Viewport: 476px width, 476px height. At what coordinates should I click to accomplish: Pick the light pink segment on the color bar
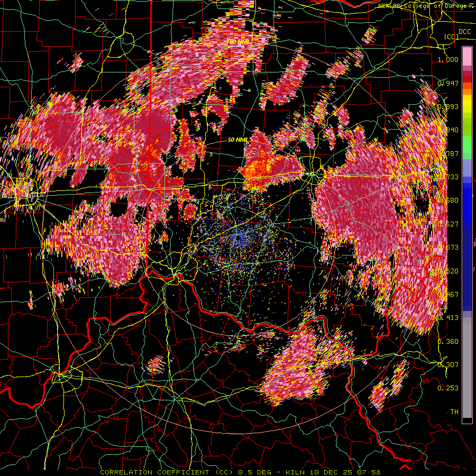[x=467, y=56]
